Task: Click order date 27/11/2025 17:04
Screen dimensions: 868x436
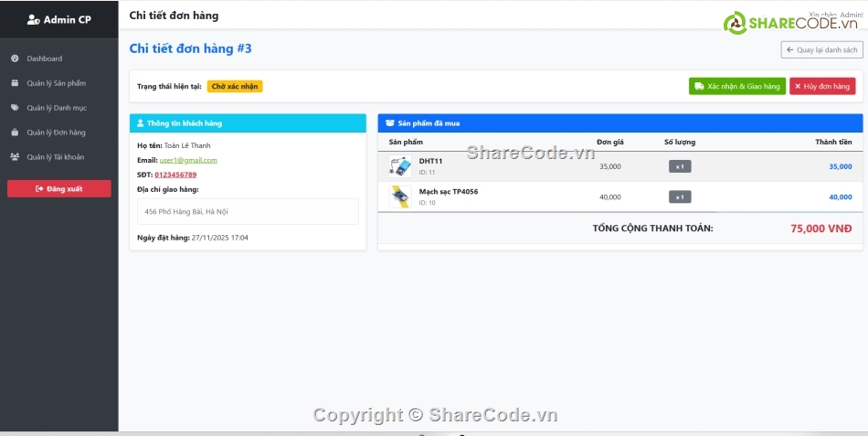Action: pos(220,238)
